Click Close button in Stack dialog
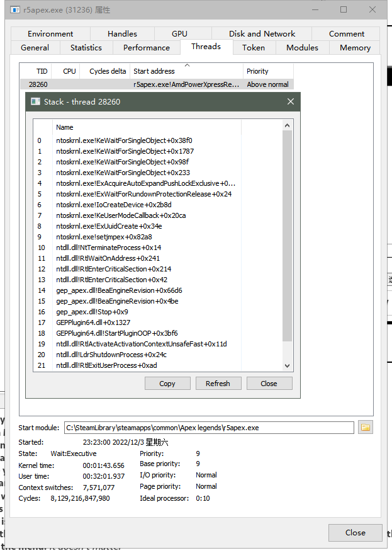The image size is (392, 553). click(269, 384)
